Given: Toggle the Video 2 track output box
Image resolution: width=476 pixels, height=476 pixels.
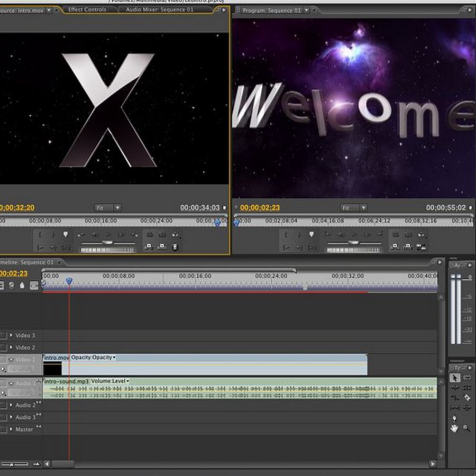Looking at the screenshot, I should 4,347.
